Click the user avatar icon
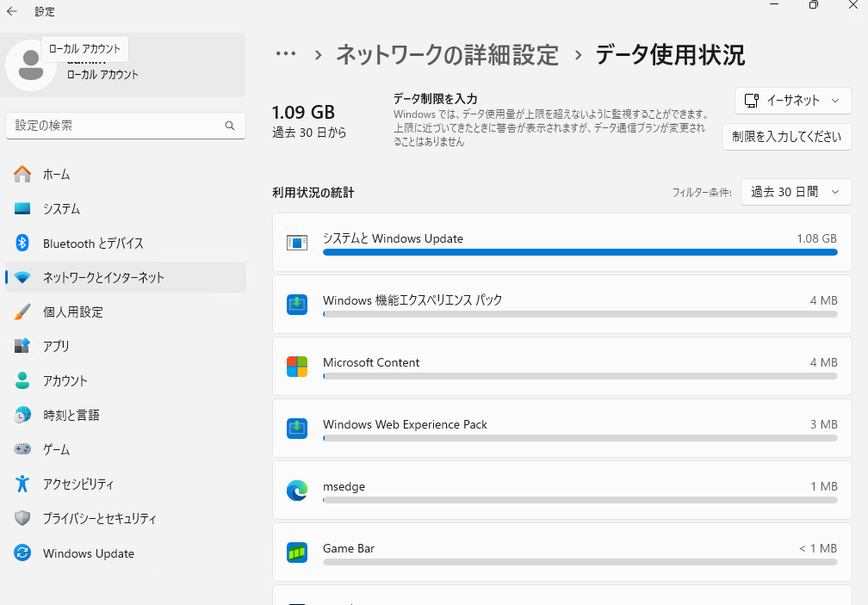 click(x=30, y=65)
